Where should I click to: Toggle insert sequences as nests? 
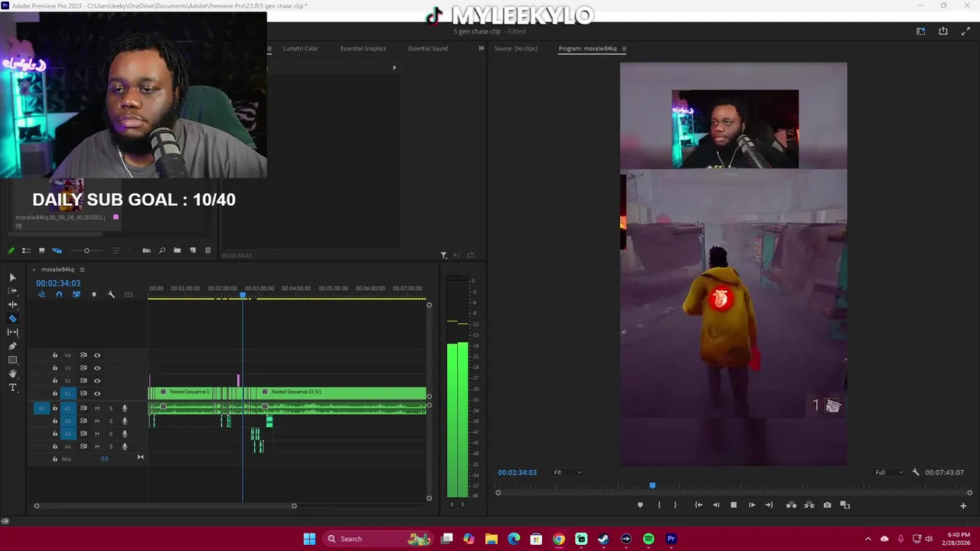tap(42, 295)
